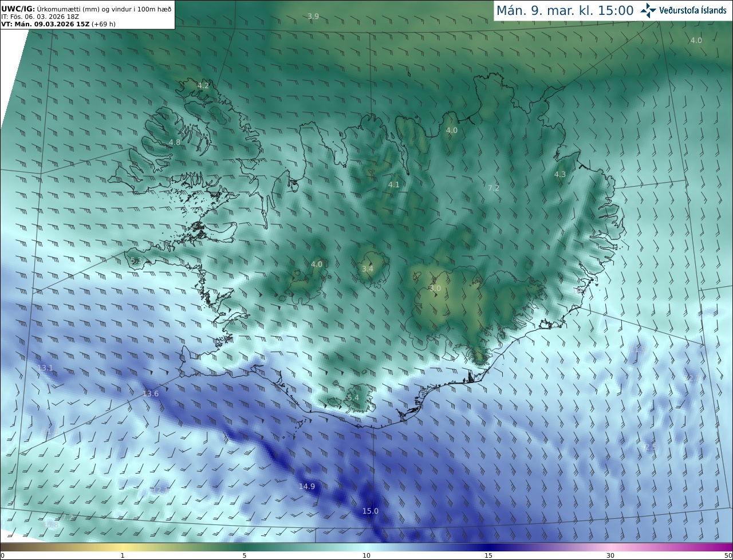Click the 'UWC/IG: Úrkomumætti (mm) og vindur' title
733x560 pixels.
click(x=86, y=8)
